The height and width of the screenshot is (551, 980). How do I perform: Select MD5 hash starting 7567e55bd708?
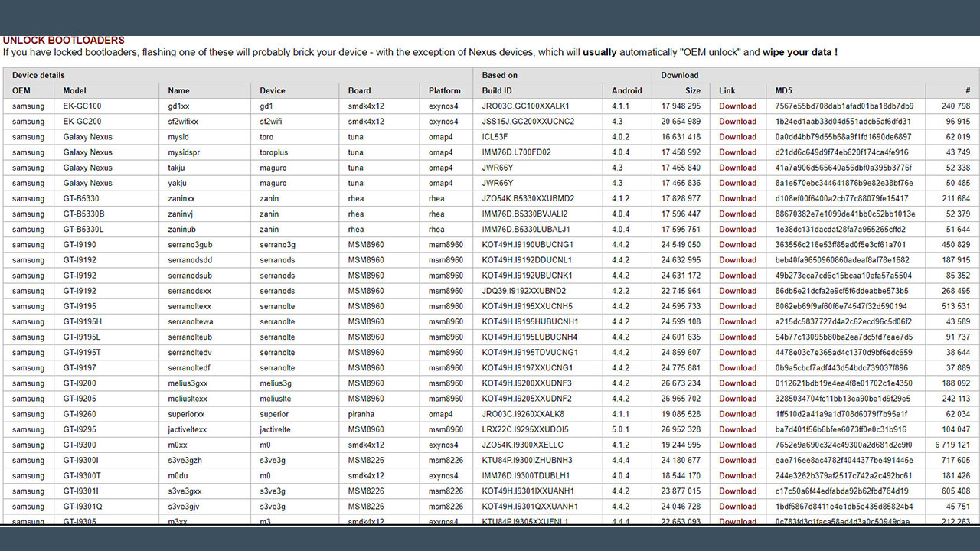pos(844,106)
